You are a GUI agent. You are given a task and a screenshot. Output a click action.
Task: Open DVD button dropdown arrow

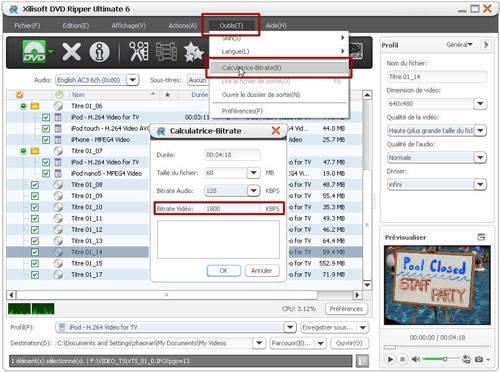click(51, 51)
